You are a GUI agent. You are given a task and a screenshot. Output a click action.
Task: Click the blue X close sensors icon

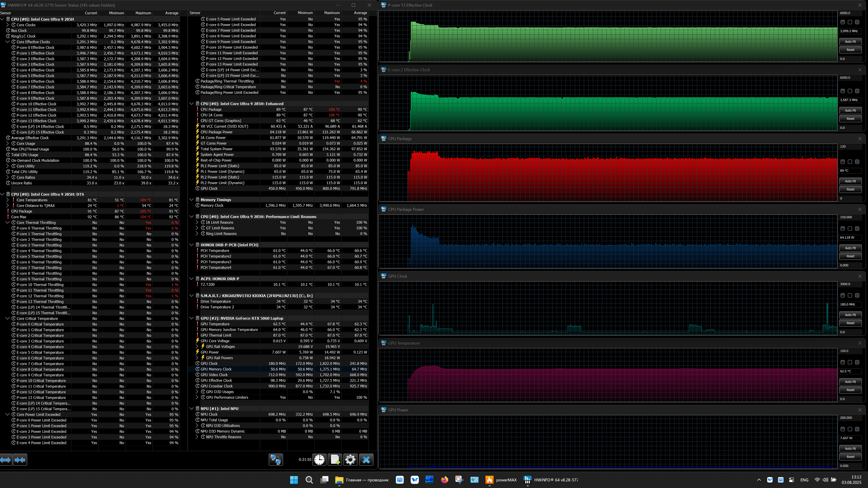366,459
